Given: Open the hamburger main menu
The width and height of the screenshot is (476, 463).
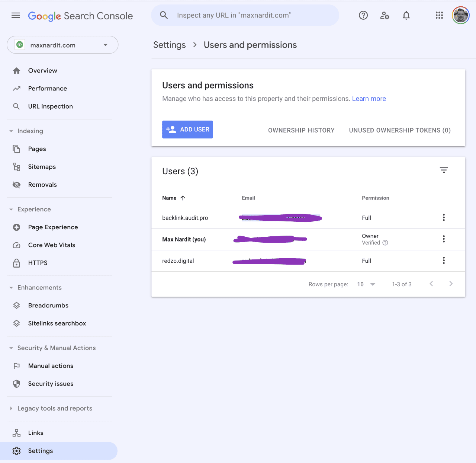Looking at the screenshot, I should (16, 15).
